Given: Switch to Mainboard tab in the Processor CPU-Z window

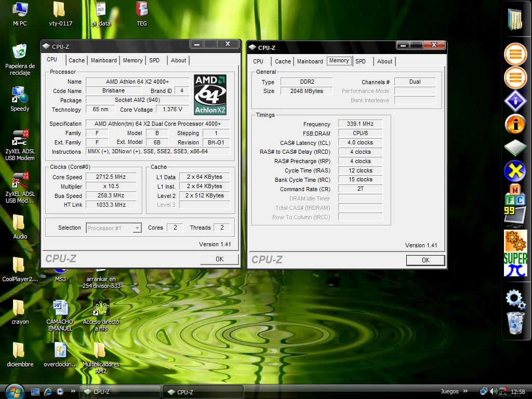Looking at the screenshot, I should click(103, 60).
